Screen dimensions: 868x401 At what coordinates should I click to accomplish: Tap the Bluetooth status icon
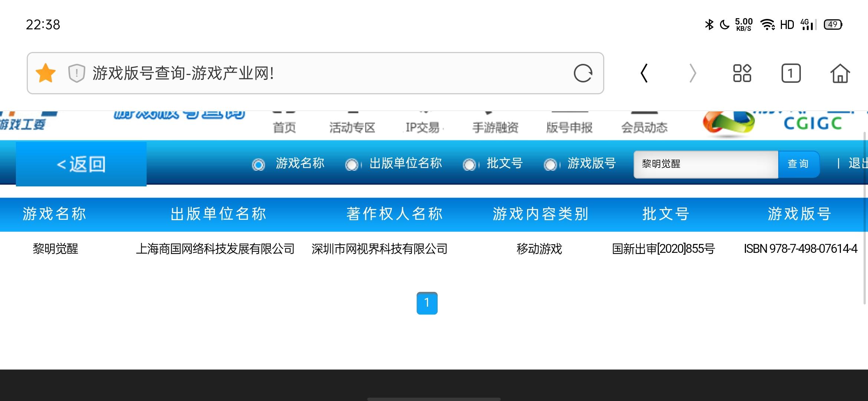point(709,25)
